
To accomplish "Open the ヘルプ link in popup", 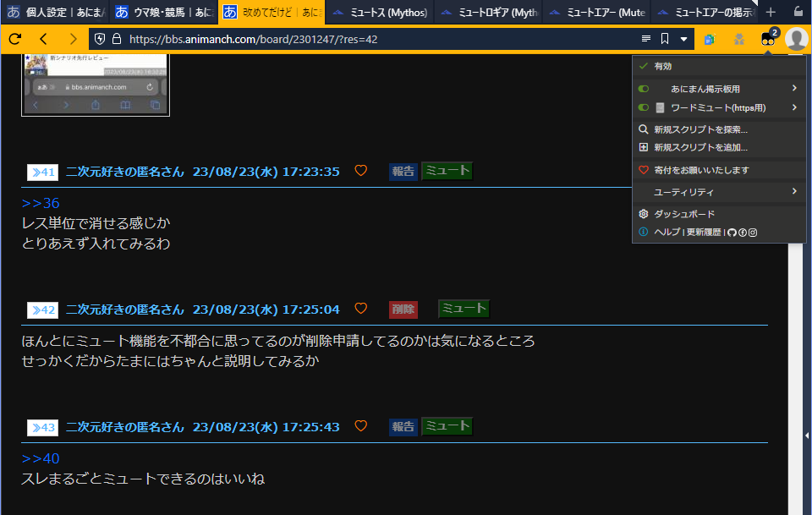I will pyautogui.click(x=667, y=232).
